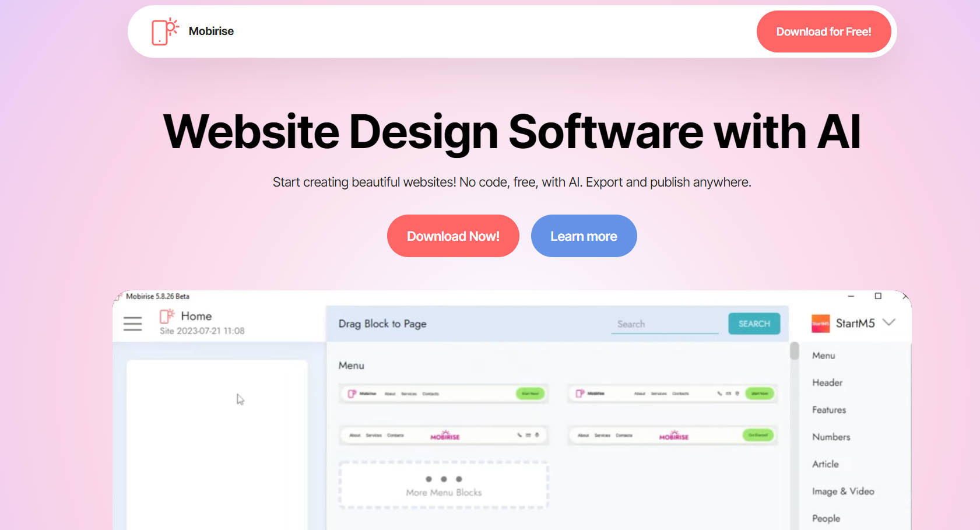Click the Download Now! button
Screen dimensions: 980x530
[x=453, y=236]
